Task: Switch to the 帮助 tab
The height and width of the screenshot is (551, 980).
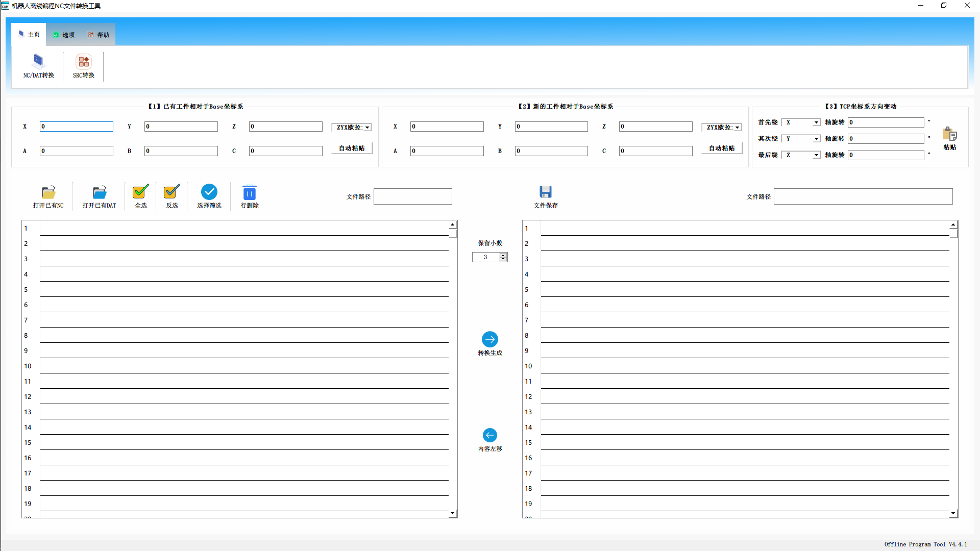Action: (99, 35)
